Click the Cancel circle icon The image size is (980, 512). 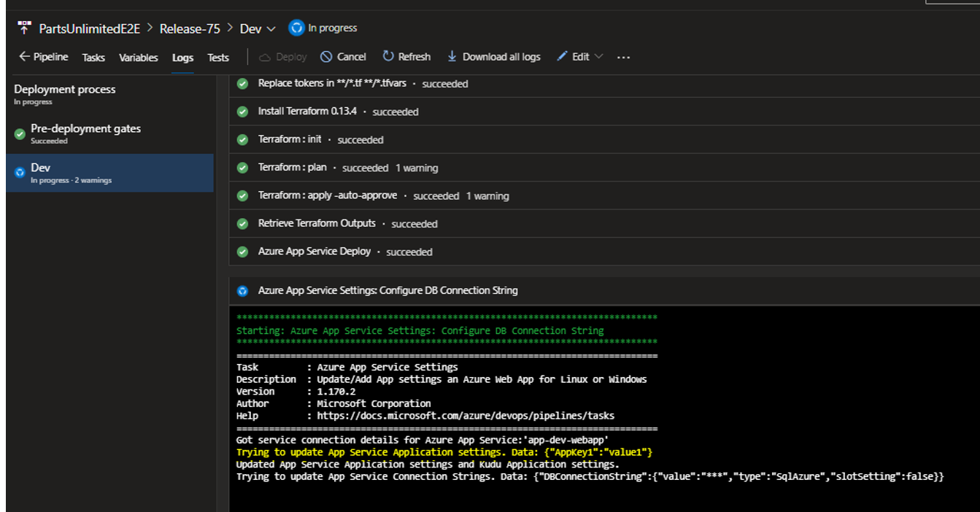pyautogui.click(x=326, y=57)
